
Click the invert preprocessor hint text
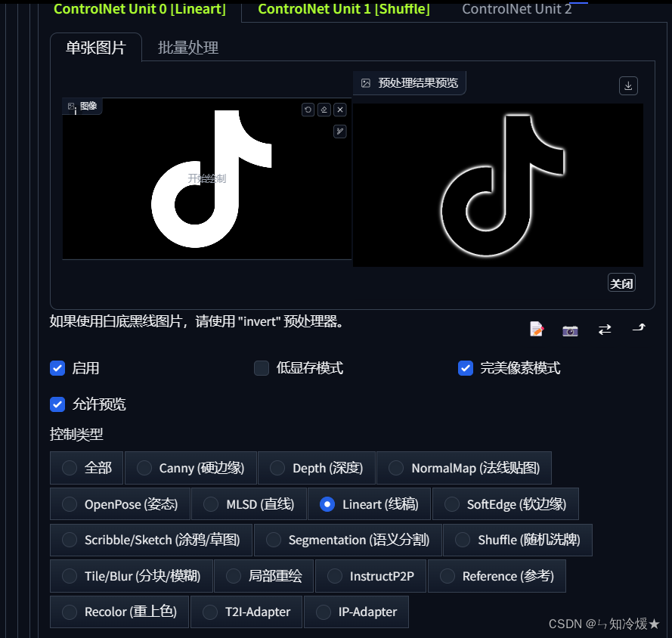coord(197,321)
